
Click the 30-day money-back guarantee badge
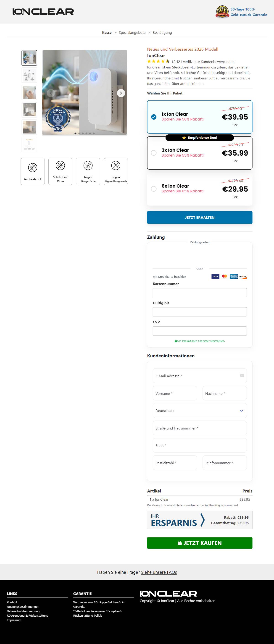[x=222, y=12]
